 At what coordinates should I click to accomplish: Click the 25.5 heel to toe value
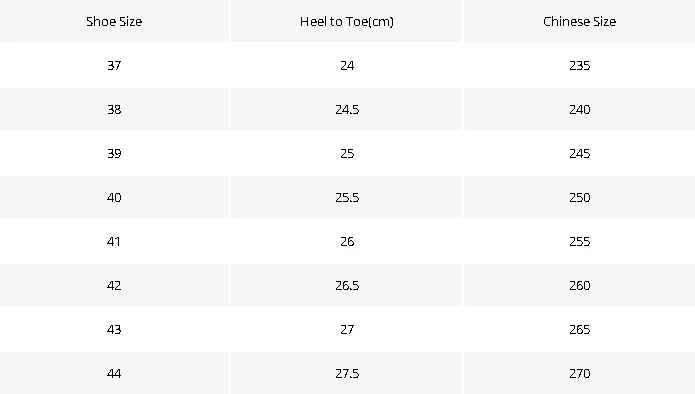coord(347,197)
